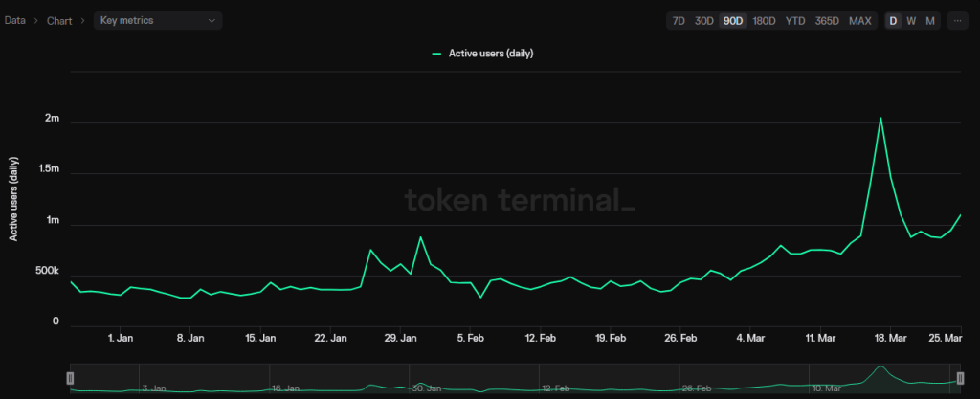Go to the Chart breadcrumb
This screenshot has width=980, height=399.
[59, 21]
